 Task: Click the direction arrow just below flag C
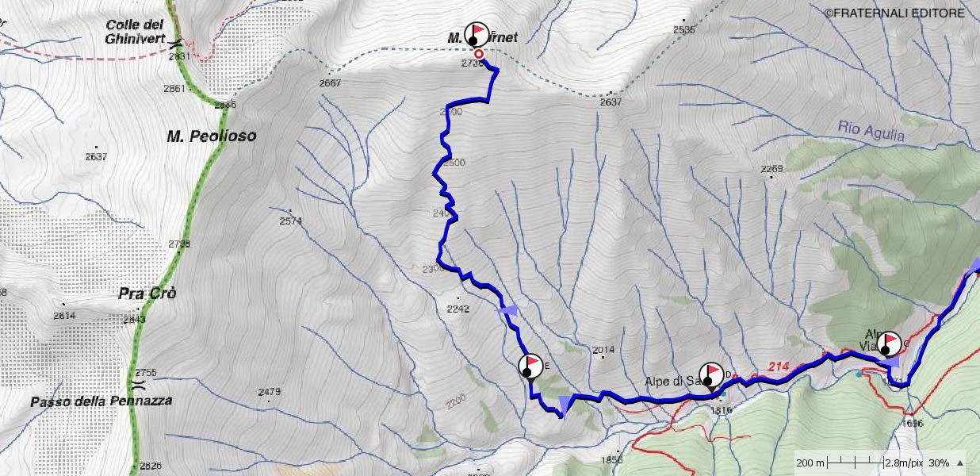point(891,363)
